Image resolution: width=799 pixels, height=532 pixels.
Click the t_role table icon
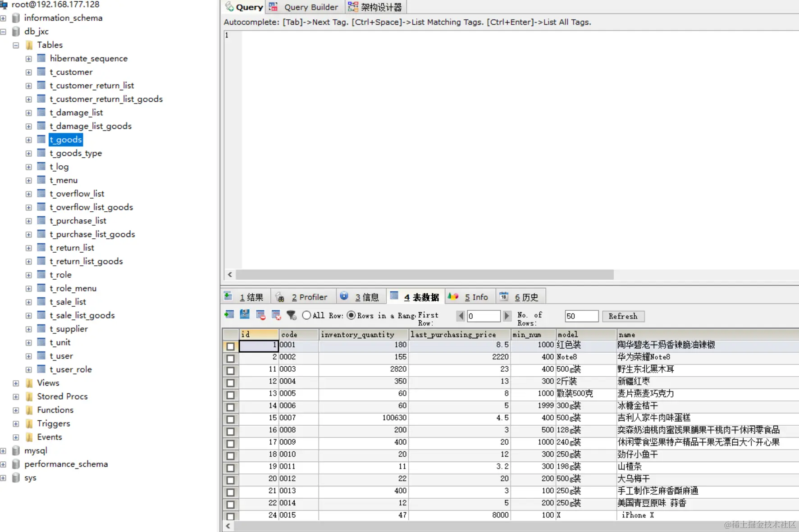41,274
